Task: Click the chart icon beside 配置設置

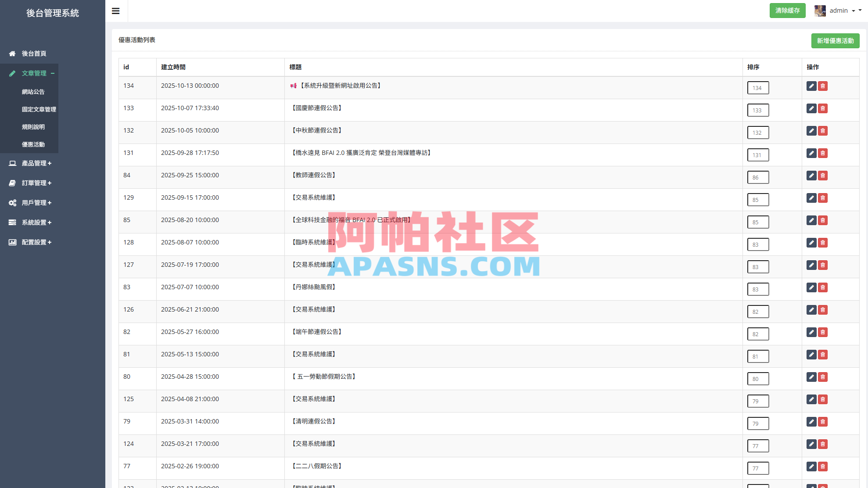Action: click(x=12, y=242)
